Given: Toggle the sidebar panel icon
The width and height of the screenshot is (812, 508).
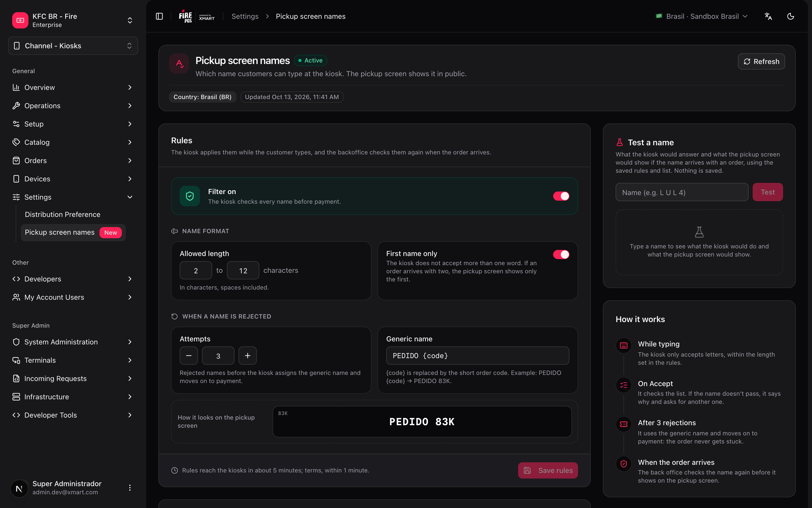Looking at the screenshot, I should [x=159, y=16].
